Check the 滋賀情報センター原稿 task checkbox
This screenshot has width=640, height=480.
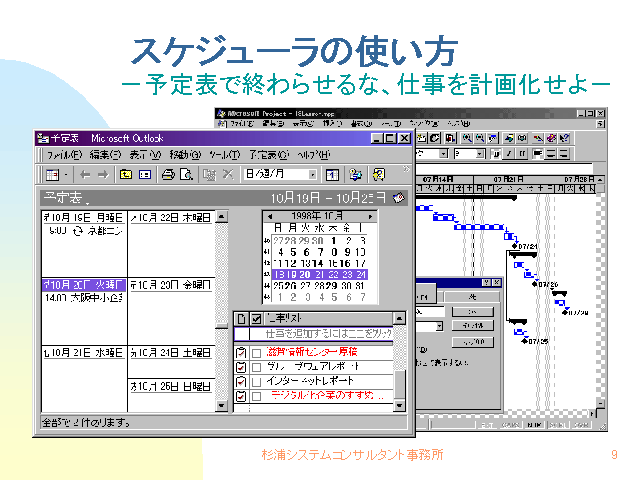coord(257,353)
